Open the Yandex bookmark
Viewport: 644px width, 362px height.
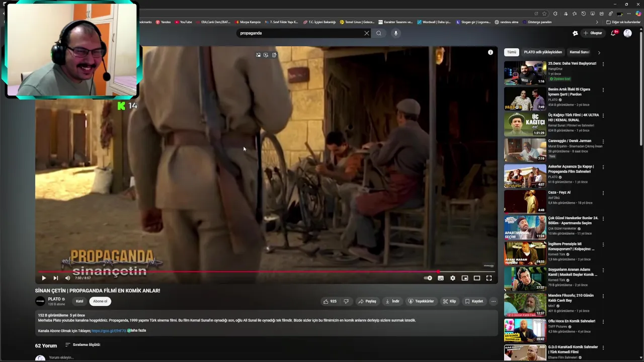pos(164,22)
